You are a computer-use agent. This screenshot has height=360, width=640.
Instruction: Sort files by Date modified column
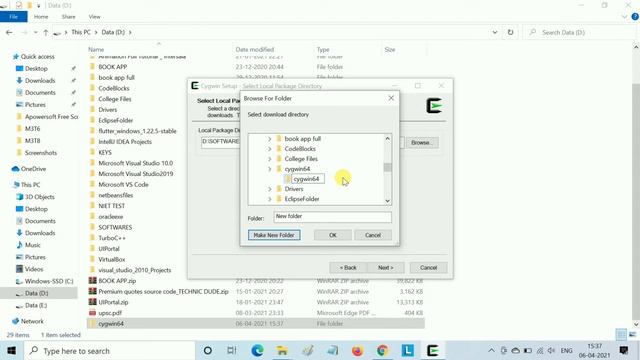click(x=255, y=50)
